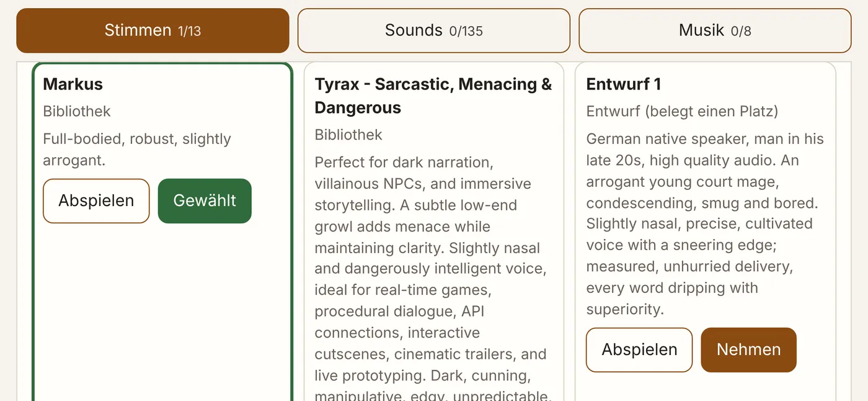Switch to the Stimmen tab
868x401 pixels.
click(x=153, y=30)
